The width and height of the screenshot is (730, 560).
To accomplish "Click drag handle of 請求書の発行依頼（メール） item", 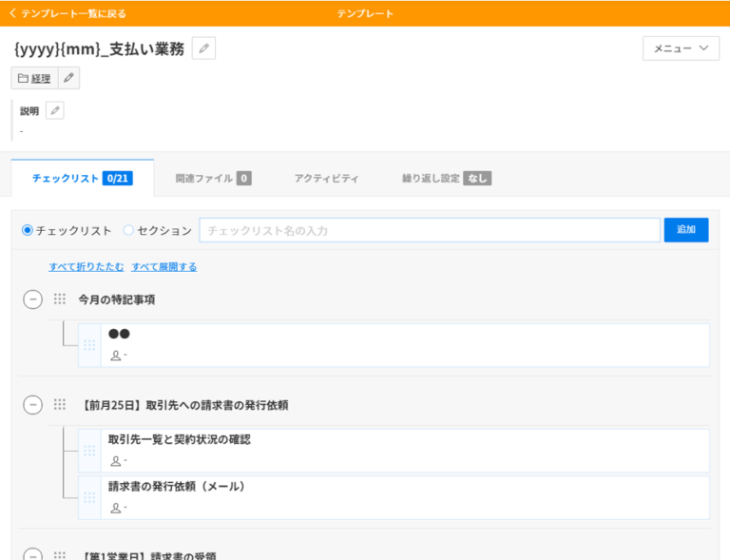I will (x=89, y=497).
